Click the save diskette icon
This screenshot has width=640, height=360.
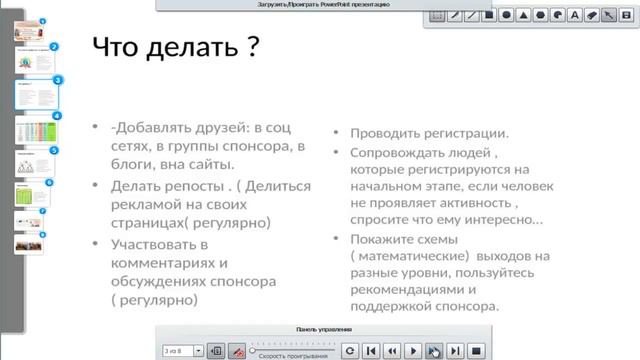pos(627,16)
